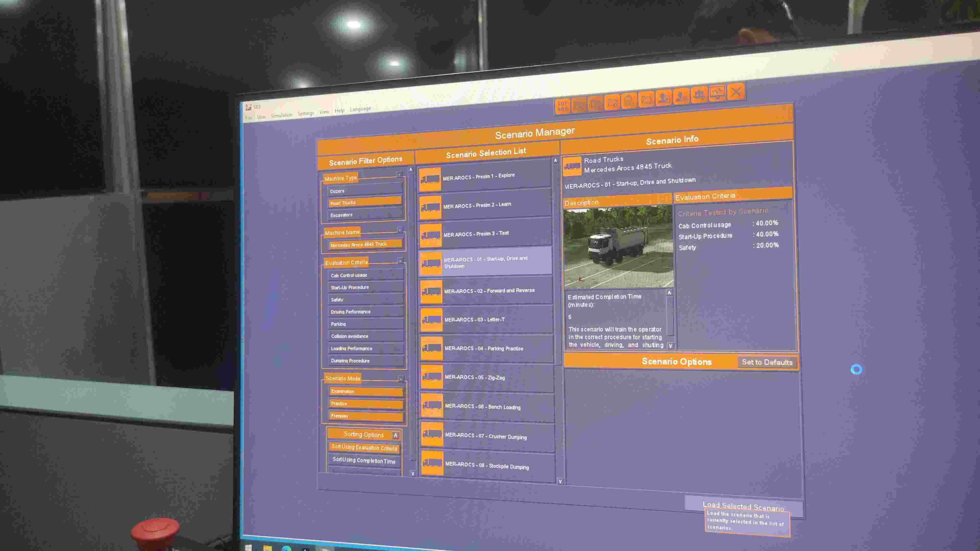Collapse the Sorting Options section arrow
980x551 pixels.
pos(396,435)
